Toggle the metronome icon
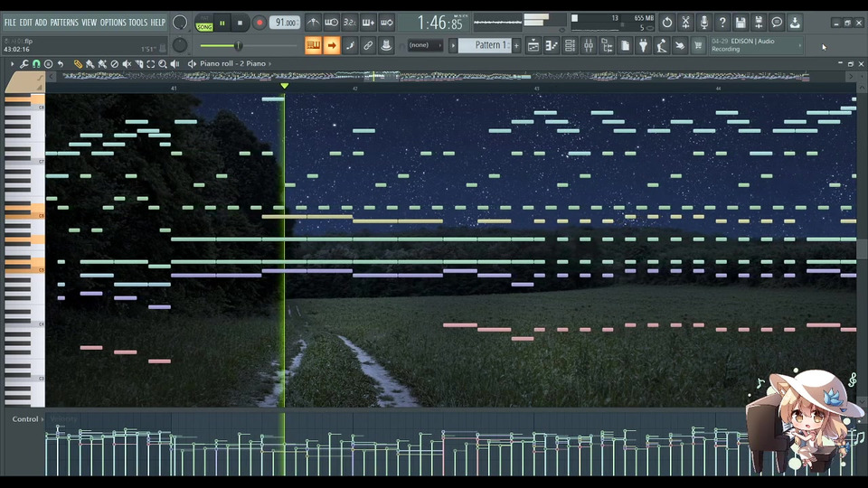This screenshot has width=868, height=488. 313,23
